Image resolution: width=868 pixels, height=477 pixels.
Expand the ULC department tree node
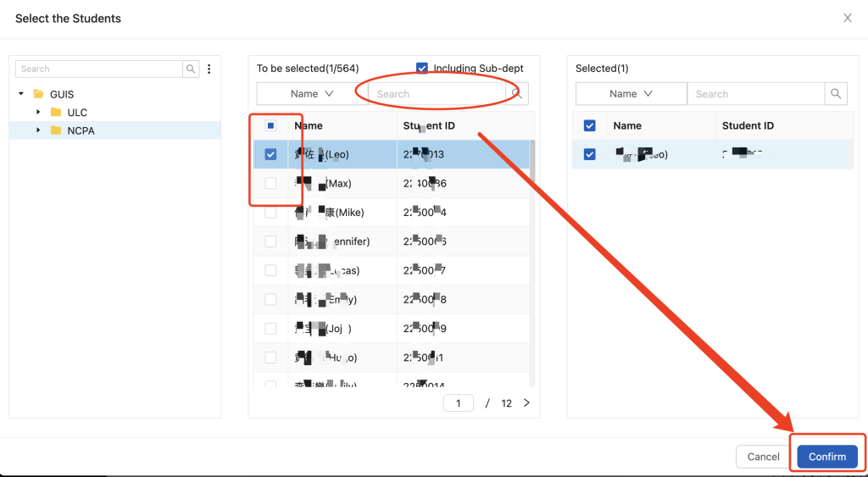[38, 112]
